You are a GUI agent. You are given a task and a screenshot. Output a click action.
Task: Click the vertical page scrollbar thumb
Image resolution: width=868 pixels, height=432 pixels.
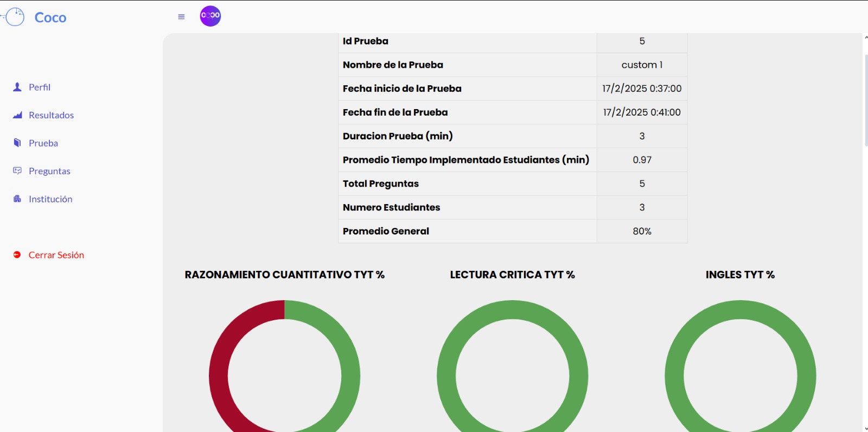point(865,100)
